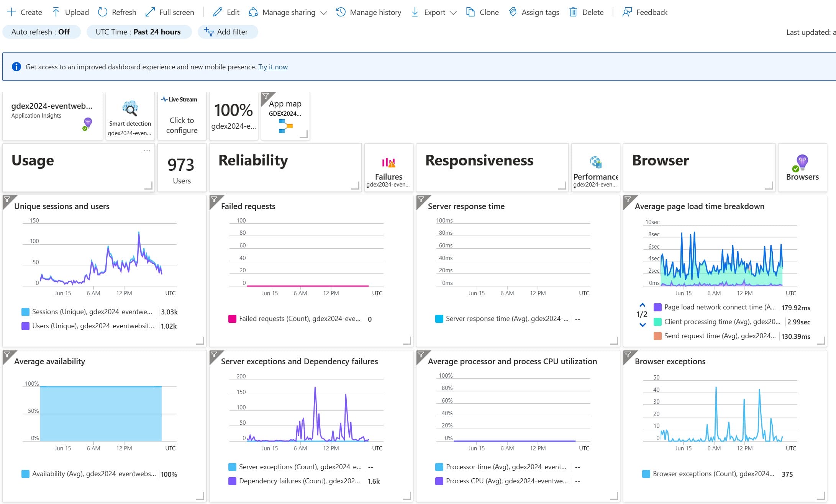Click the Full screen expand icon
Viewport: 836px width, 504px height.
[150, 12]
